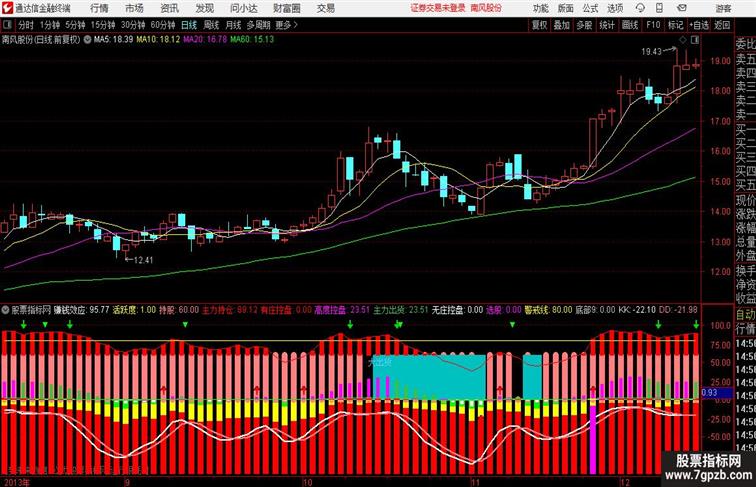
Task: Select the 日线 daily tab
Action: click(x=189, y=25)
